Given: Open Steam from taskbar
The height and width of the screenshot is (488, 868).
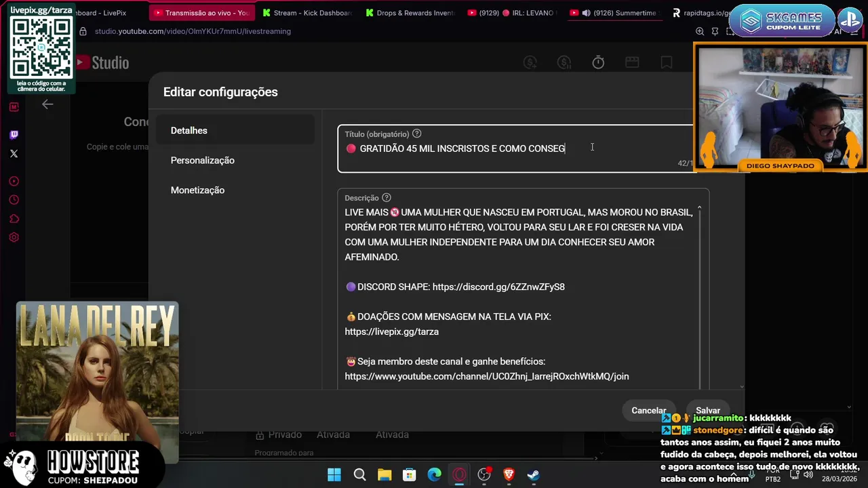Looking at the screenshot, I should (534, 475).
